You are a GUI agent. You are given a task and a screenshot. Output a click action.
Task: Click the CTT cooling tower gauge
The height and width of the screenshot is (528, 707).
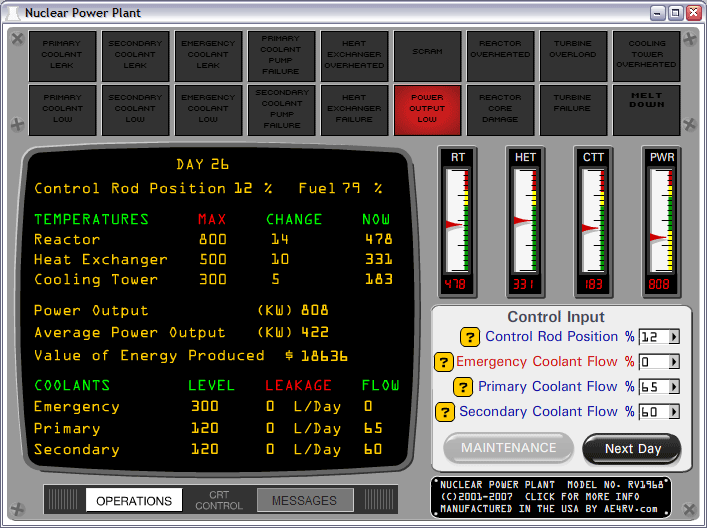click(593, 222)
